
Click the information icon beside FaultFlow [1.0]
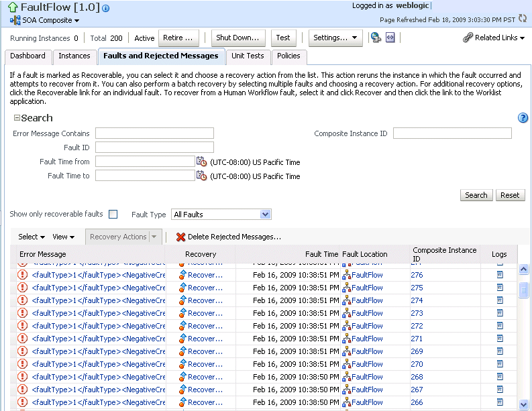pos(105,9)
